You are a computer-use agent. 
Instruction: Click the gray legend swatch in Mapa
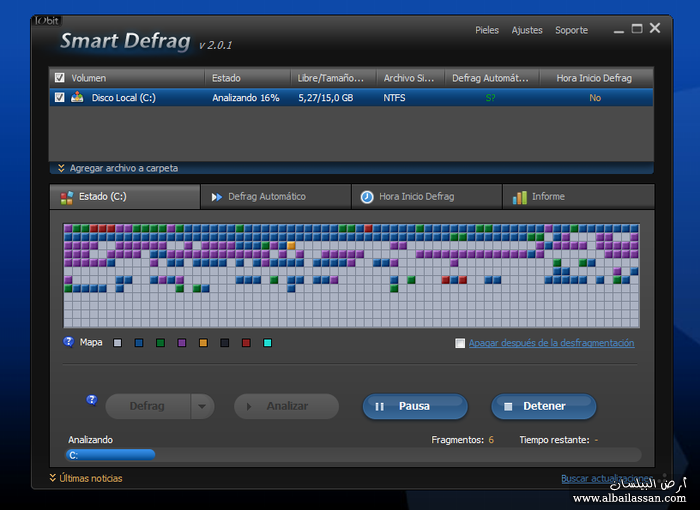pyautogui.click(x=117, y=343)
